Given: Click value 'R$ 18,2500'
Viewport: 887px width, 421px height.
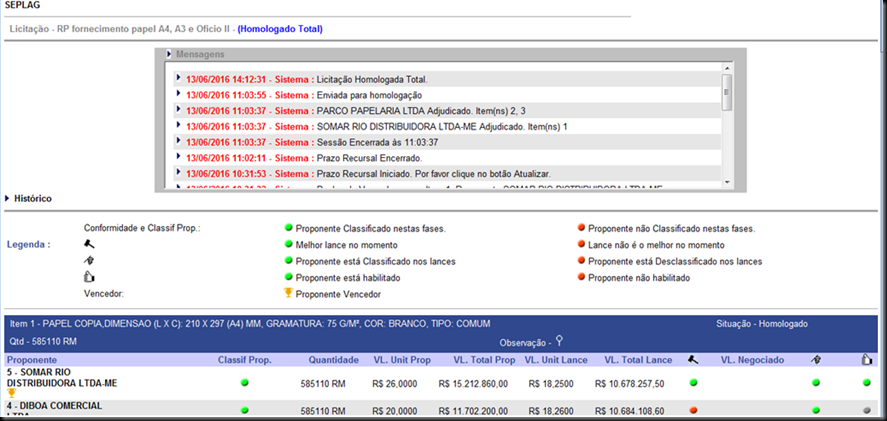Looking at the screenshot, I should [x=550, y=384].
